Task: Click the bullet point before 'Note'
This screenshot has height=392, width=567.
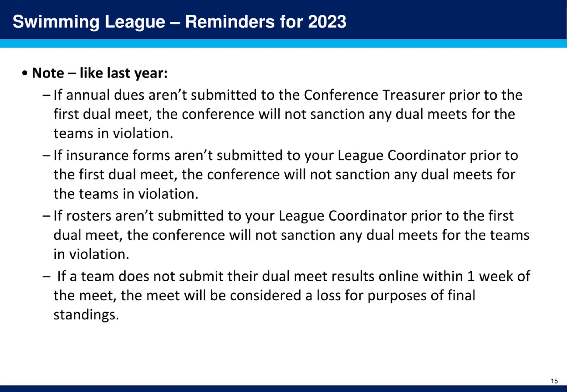Action: (x=25, y=73)
